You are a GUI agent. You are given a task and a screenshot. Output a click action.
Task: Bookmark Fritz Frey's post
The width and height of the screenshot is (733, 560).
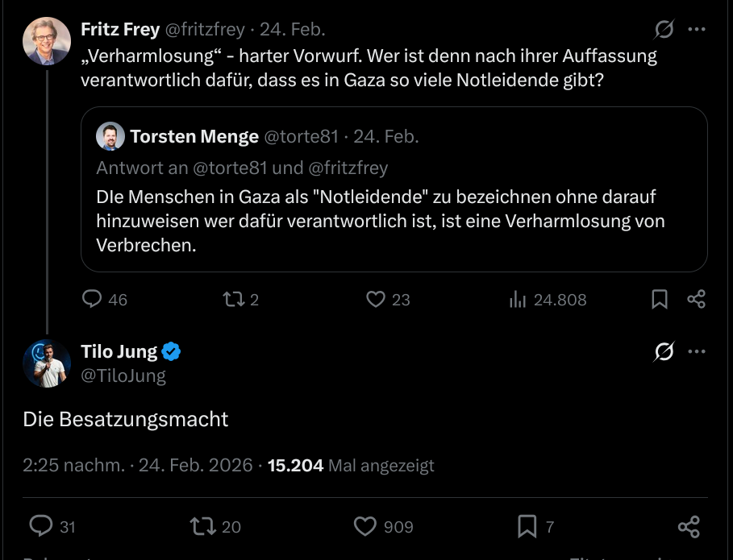point(660,300)
